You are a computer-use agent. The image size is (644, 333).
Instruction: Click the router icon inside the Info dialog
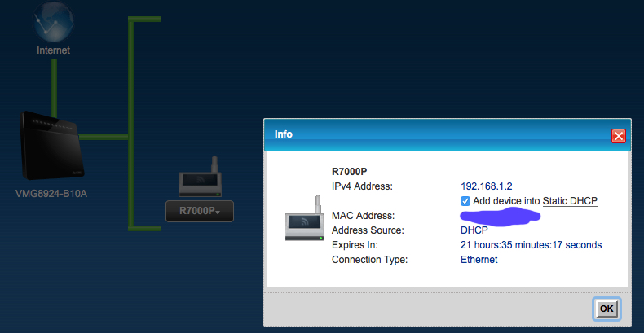pos(304,218)
